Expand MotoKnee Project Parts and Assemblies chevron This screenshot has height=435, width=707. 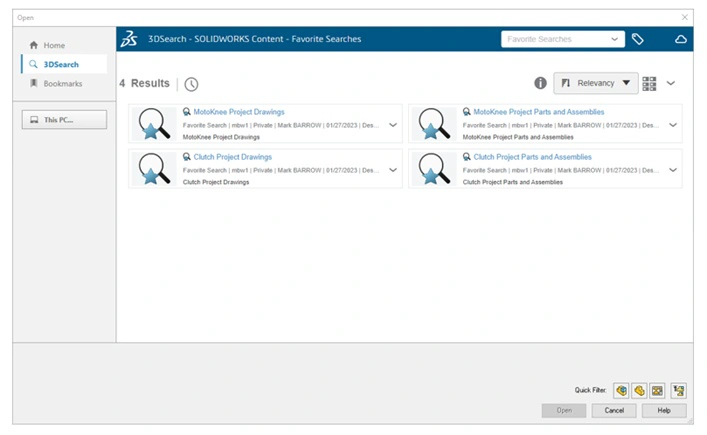pos(673,125)
